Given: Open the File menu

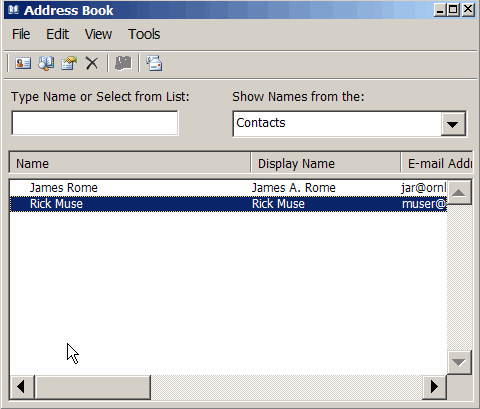Looking at the screenshot, I should click(21, 34).
